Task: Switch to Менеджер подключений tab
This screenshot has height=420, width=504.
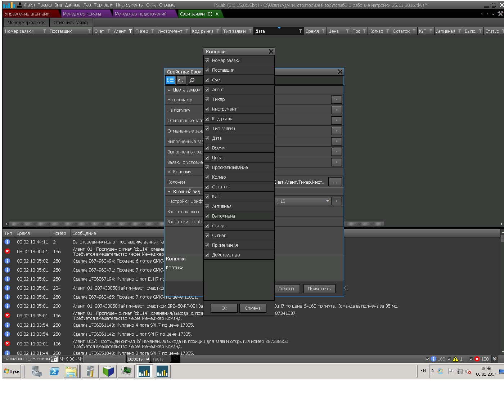Action: 141,14
